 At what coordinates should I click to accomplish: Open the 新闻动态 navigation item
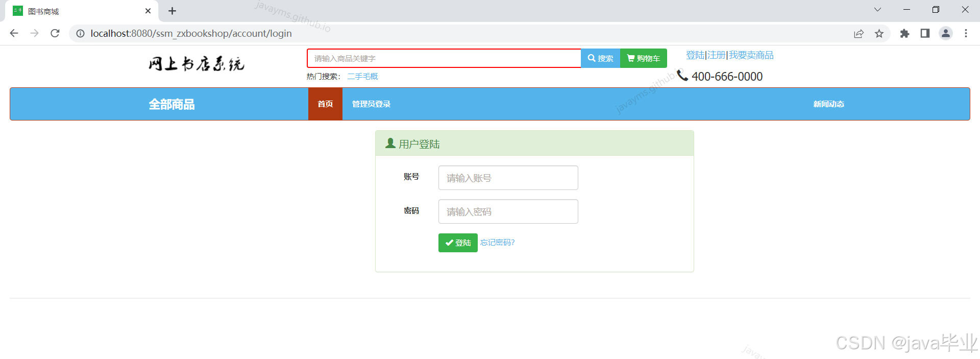click(x=828, y=104)
